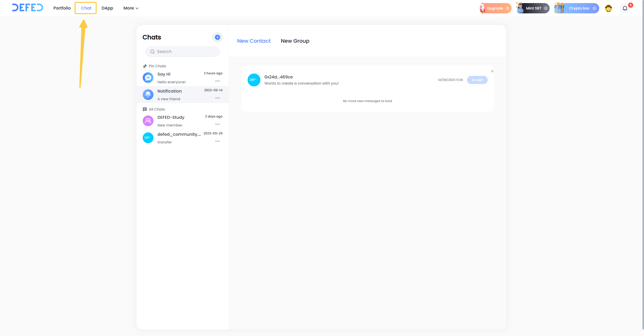Open the DApp menu item
The width and height of the screenshot is (644, 336).
point(107,8)
